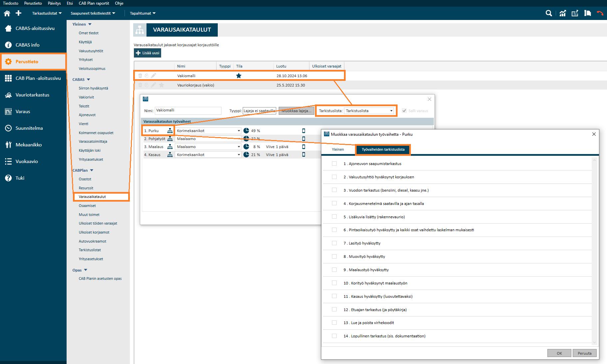Click the organization icon in Purku row
The image size is (607, 364).
[170, 131]
